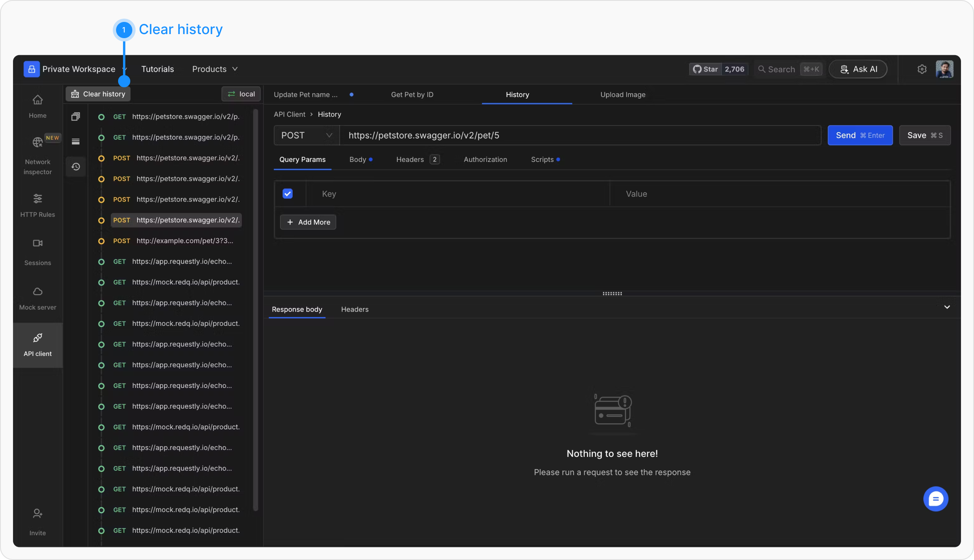The width and height of the screenshot is (974, 560).
Task: Switch the local environment selector
Action: [x=241, y=94]
